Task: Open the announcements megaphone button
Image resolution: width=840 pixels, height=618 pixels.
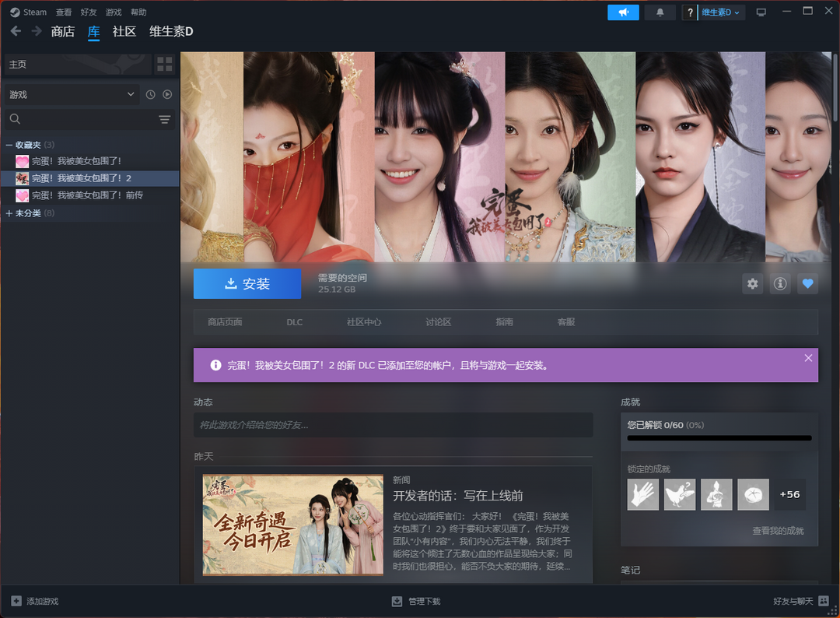Action: (x=623, y=12)
